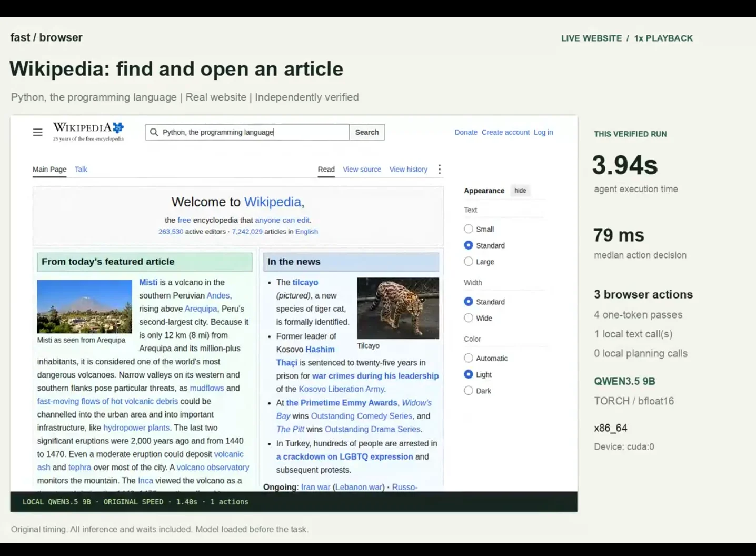This screenshot has height=556, width=756.
Task: Click the Donate link
Action: coord(466,132)
